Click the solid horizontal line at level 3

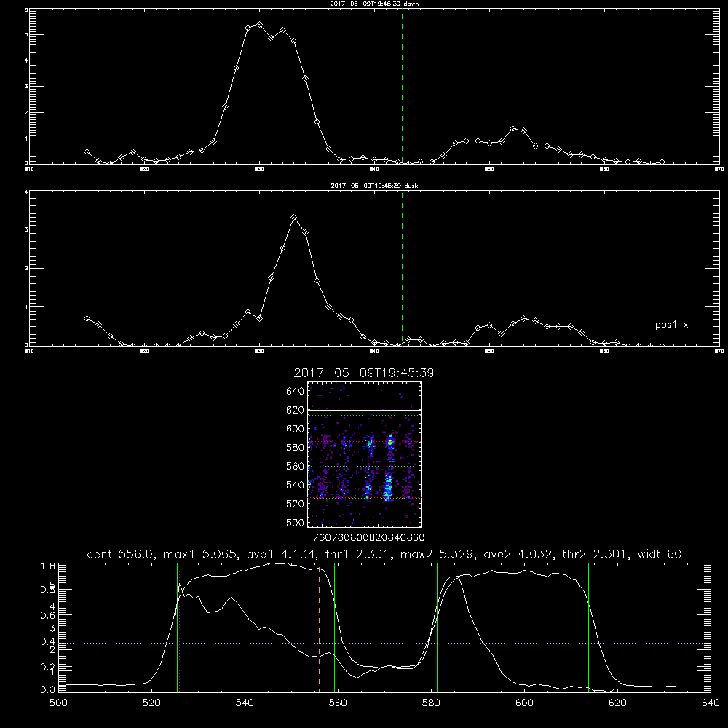click(x=384, y=628)
